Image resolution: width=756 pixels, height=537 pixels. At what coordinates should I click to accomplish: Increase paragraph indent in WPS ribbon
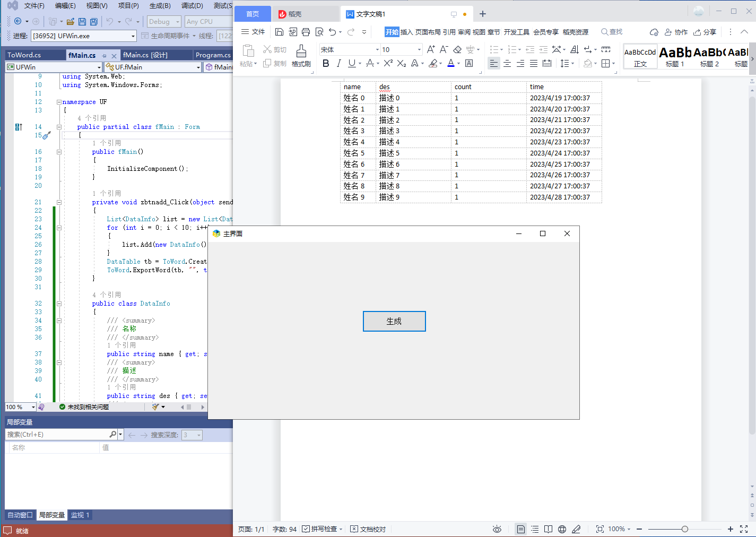tap(543, 49)
